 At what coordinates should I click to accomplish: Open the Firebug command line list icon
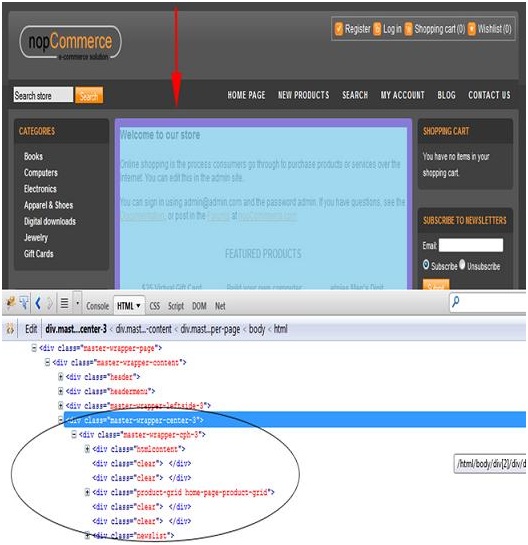(x=64, y=303)
